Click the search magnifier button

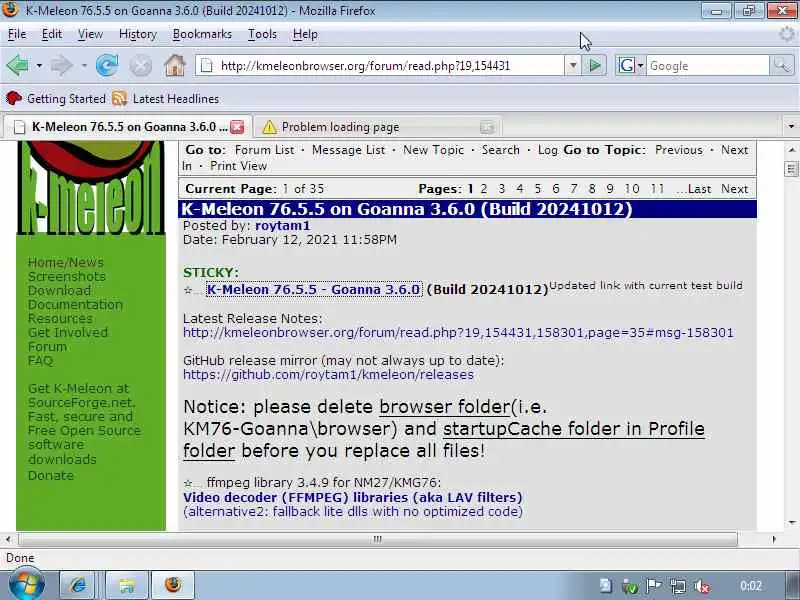pos(782,65)
